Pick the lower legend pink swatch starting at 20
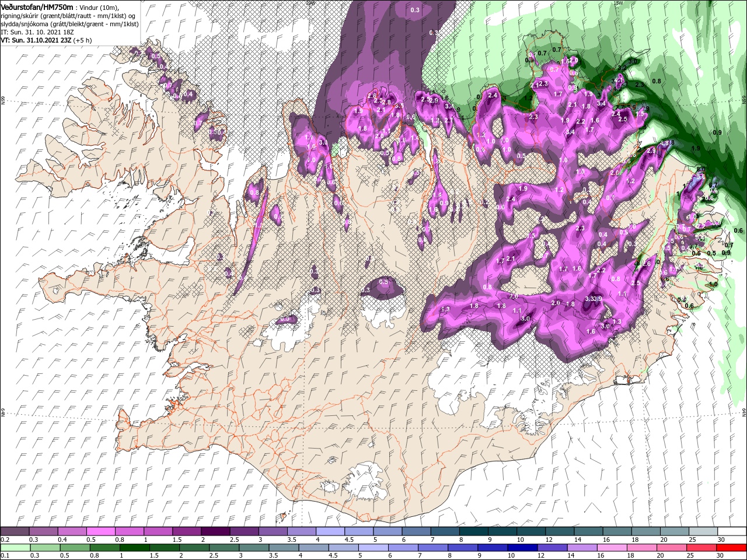747x560 pixels. (x=671, y=548)
